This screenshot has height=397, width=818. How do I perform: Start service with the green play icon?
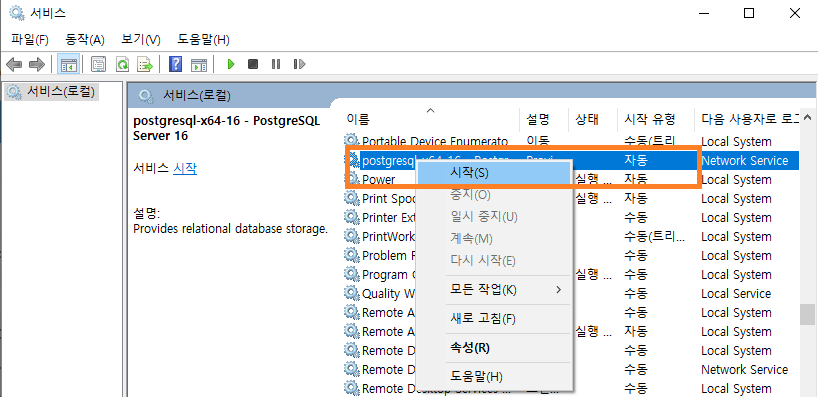[231, 64]
